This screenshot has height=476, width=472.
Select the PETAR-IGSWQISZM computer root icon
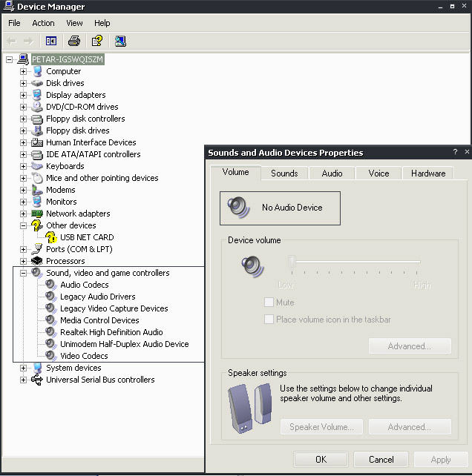(x=23, y=59)
